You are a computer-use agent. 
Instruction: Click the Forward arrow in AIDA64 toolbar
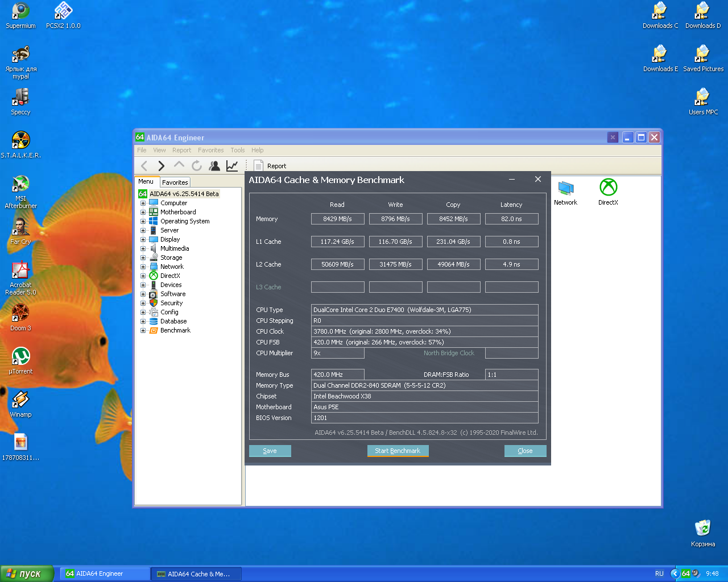pyautogui.click(x=162, y=166)
